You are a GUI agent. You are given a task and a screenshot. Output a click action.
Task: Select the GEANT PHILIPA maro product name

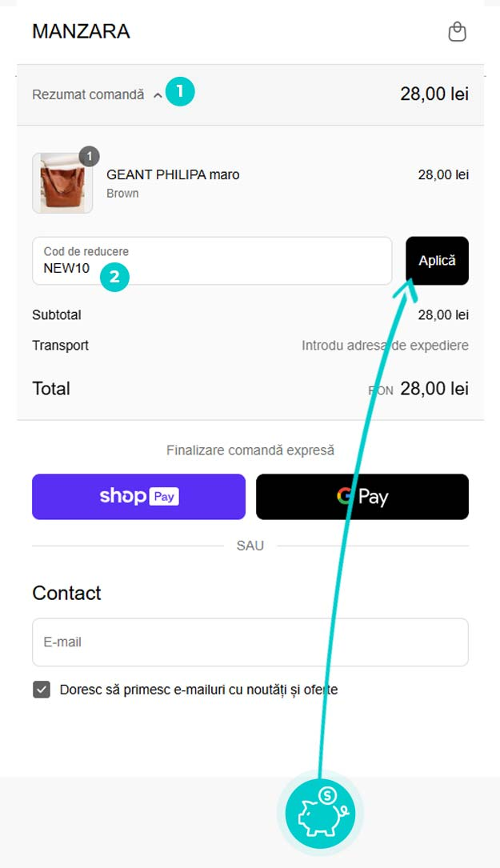coord(173,174)
